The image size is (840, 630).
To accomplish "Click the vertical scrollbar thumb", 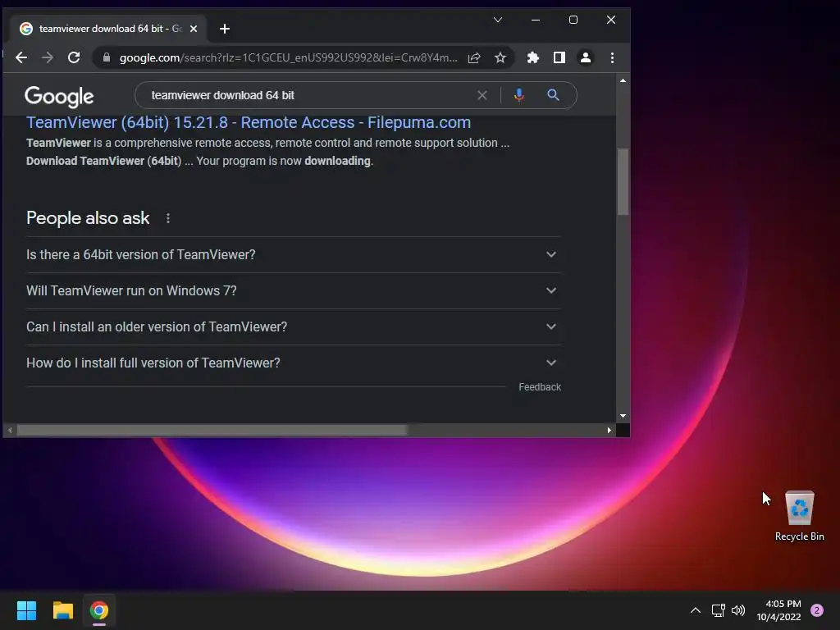I will [623, 181].
